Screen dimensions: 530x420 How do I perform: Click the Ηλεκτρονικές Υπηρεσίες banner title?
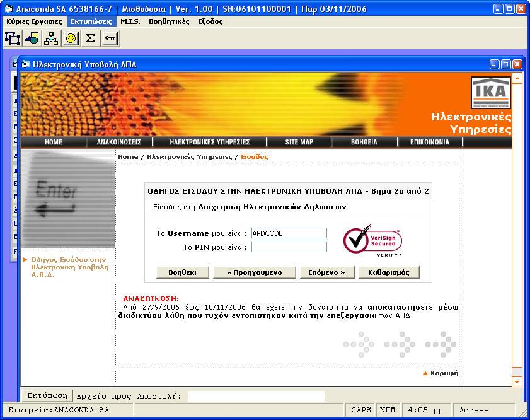click(x=472, y=123)
